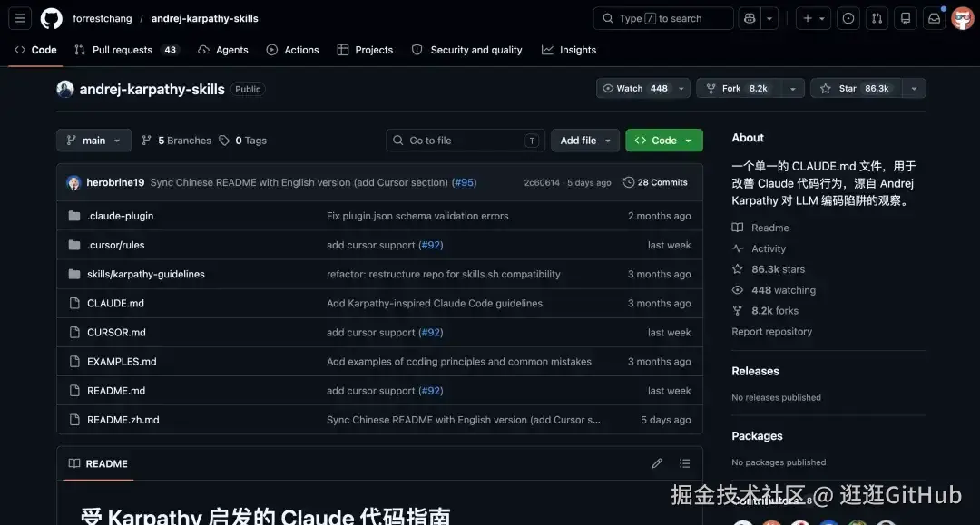
Task: Open the Copilot chat icon
Action: pyautogui.click(x=750, y=18)
